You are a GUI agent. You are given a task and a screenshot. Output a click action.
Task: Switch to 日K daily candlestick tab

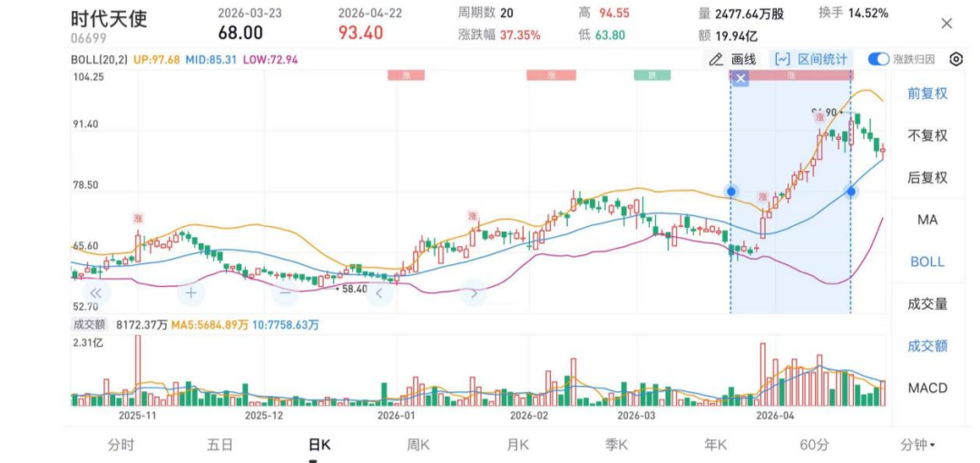[x=318, y=445]
